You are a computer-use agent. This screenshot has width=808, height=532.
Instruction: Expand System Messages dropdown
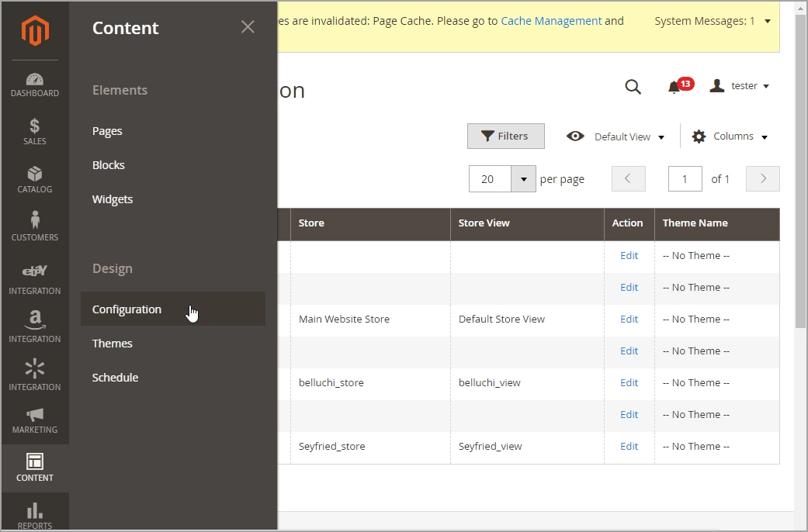point(713,21)
